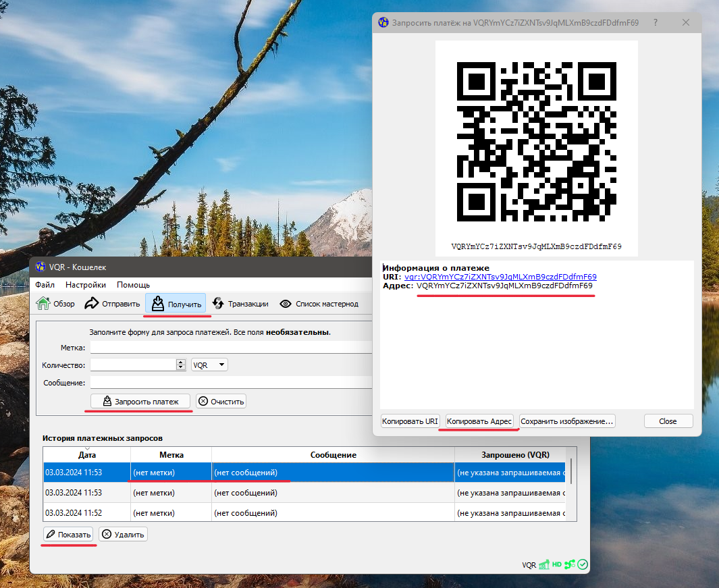Click the Сообщение message field
The image size is (719, 588).
231,383
